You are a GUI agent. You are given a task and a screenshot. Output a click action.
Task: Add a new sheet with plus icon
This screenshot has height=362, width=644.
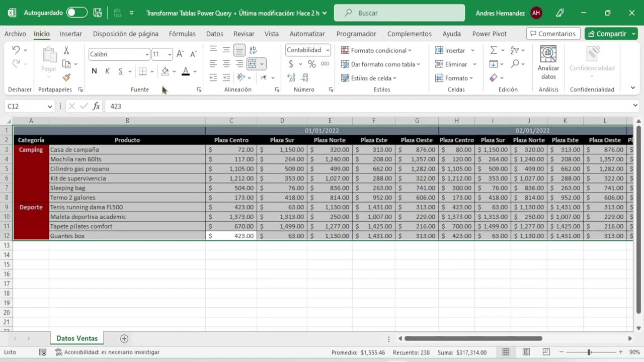coord(124,339)
